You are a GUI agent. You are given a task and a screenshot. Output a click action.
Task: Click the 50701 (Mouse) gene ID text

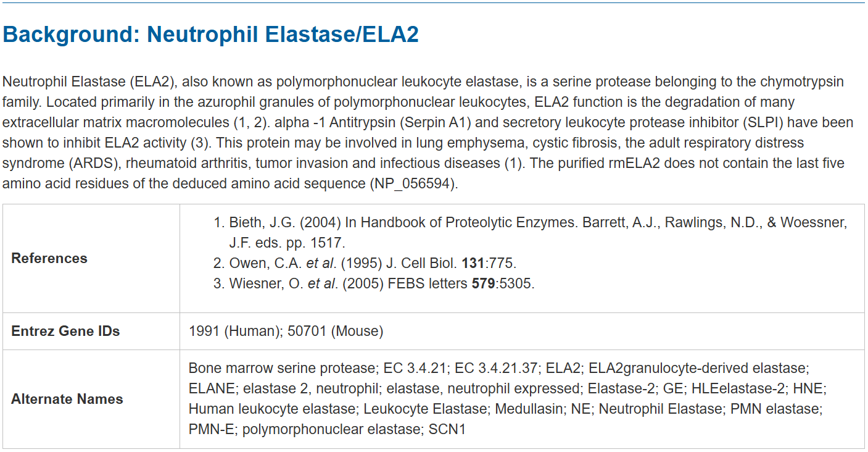point(334,331)
